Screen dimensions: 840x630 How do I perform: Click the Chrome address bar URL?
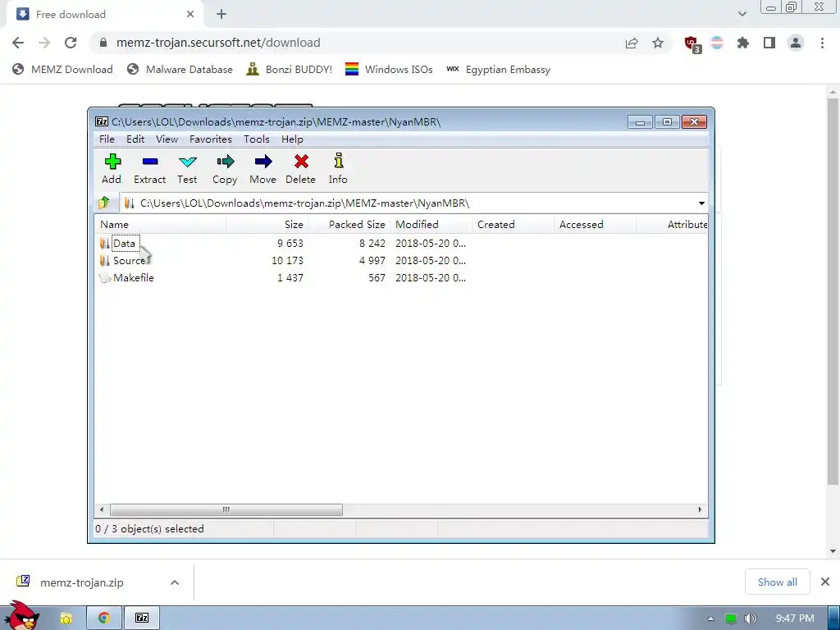click(218, 43)
